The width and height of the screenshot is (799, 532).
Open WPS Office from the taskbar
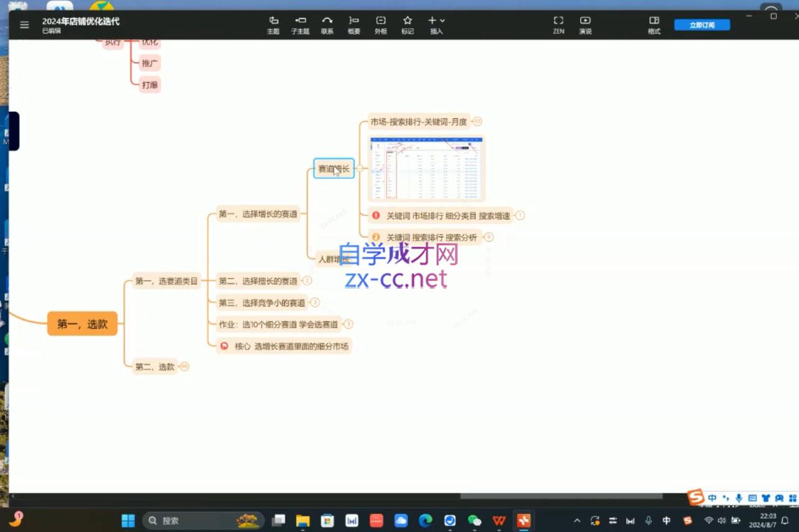[x=499, y=520]
